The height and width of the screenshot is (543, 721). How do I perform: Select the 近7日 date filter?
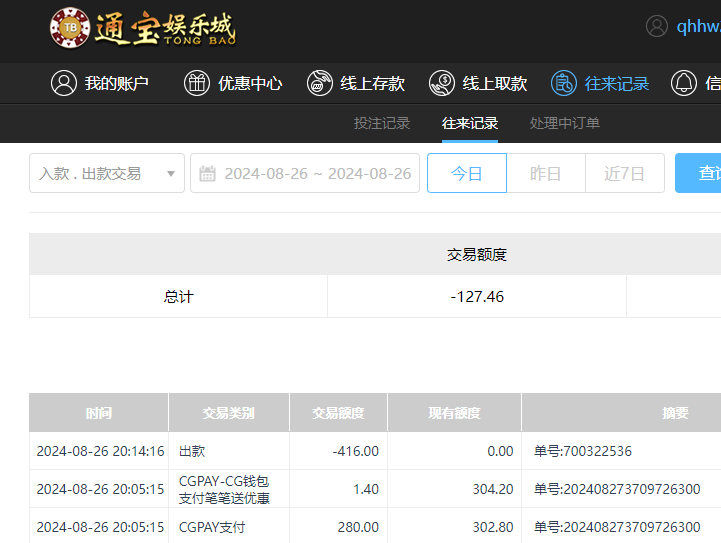624,173
